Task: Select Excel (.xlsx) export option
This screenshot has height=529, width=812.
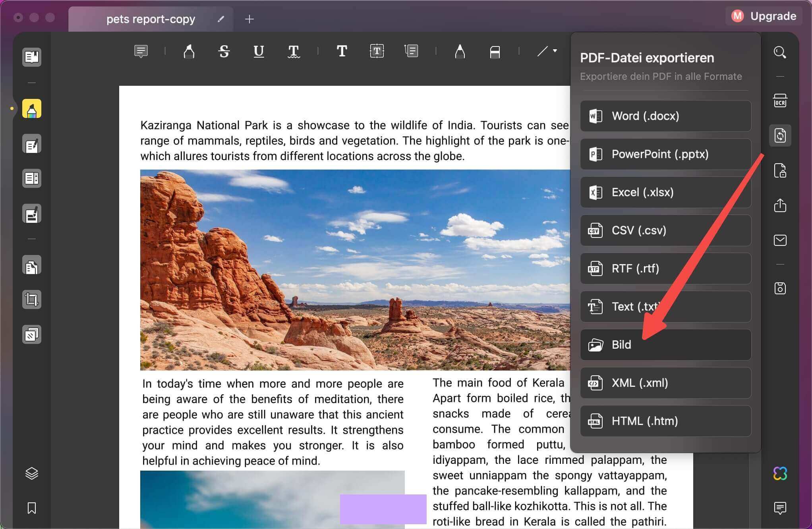Action: point(665,192)
